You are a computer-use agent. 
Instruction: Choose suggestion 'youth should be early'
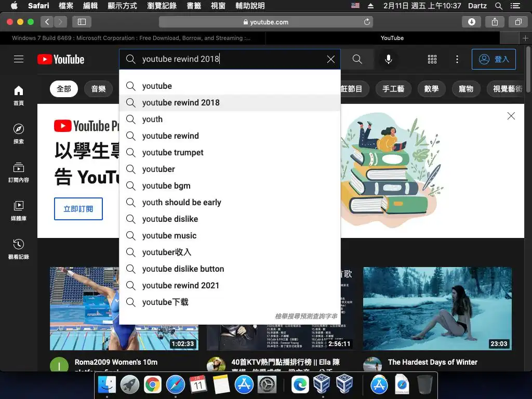click(230, 202)
